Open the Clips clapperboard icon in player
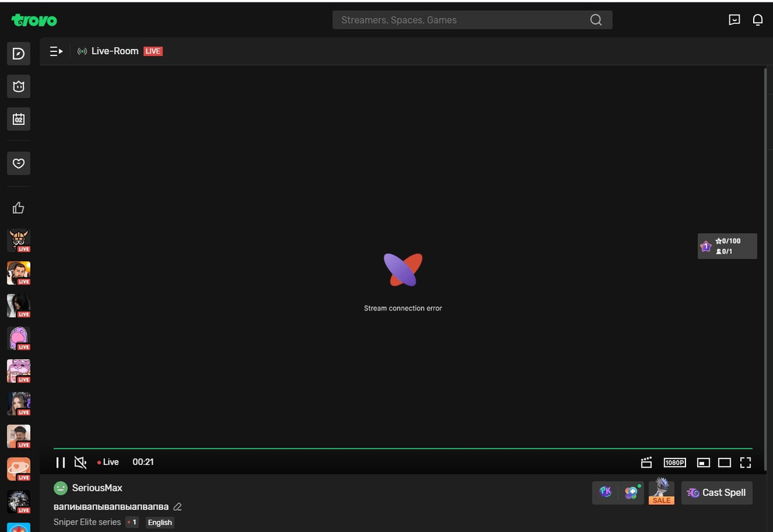773x532 pixels. tap(646, 462)
